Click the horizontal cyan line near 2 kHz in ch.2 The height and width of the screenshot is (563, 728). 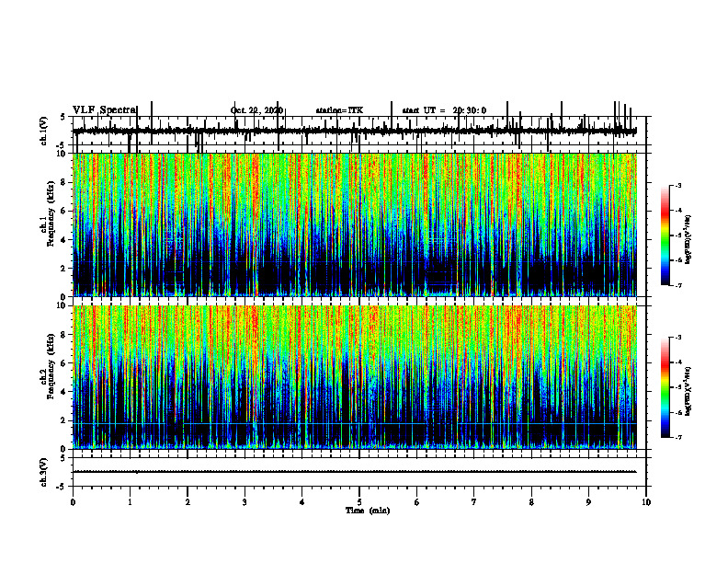point(355,424)
